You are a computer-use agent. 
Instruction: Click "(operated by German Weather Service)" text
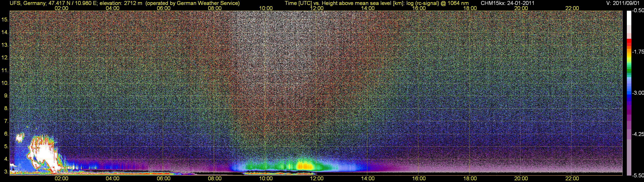tap(193, 3)
